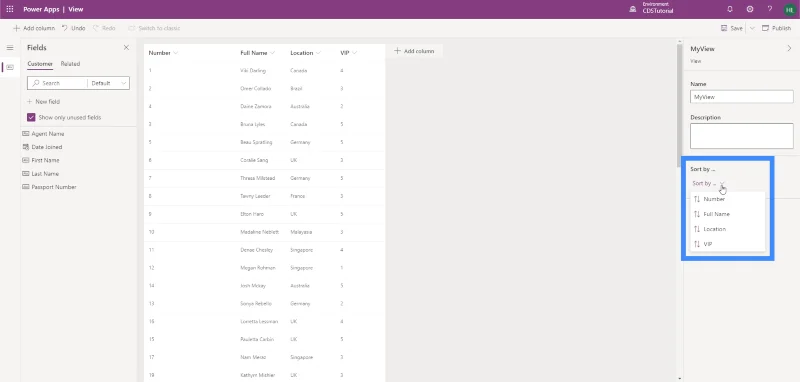
Task: Select the fields panel icon in left rail
Action: pyautogui.click(x=10, y=67)
